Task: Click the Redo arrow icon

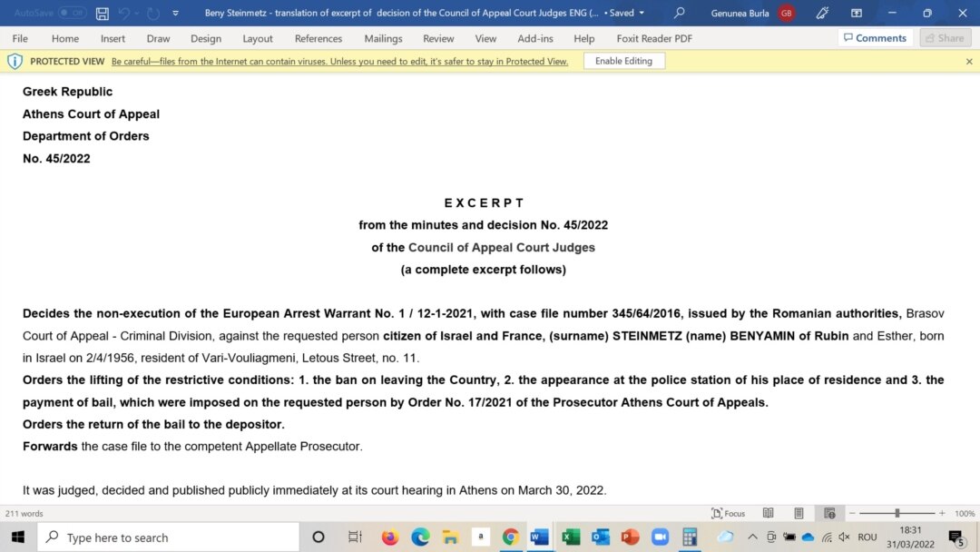Action: click(153, 13)
